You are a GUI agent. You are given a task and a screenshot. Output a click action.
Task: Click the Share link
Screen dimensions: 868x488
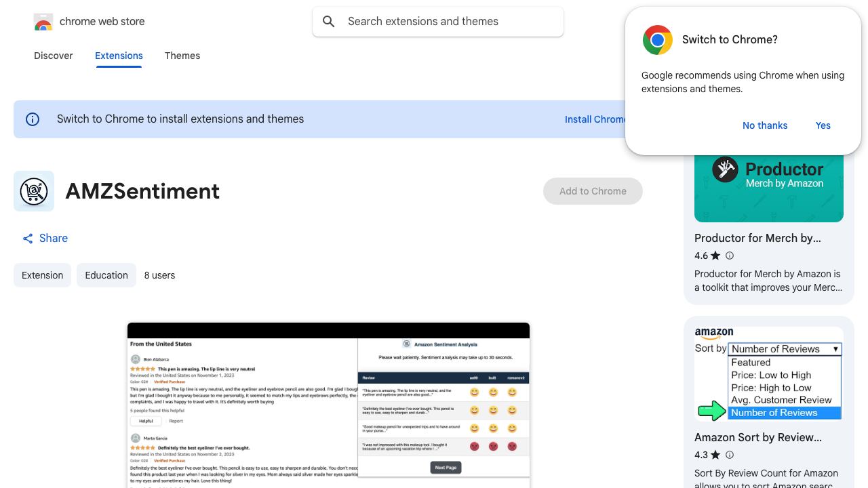pyautogui.click(x=45, y=239)
